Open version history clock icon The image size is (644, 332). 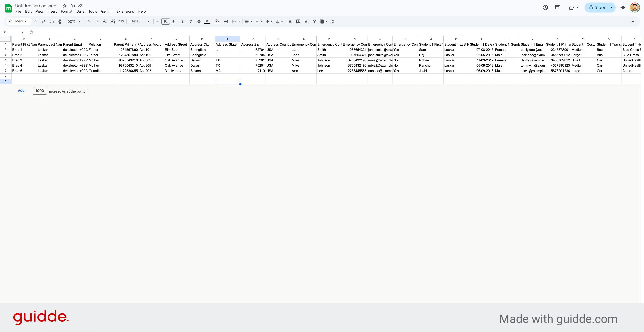545,7
